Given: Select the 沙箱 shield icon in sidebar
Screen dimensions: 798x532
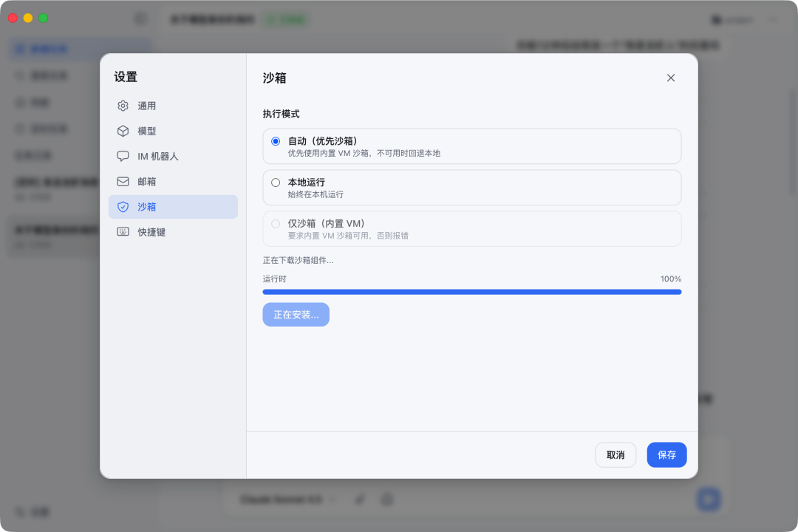Looking at the screenshot, I should click(123, 207).
